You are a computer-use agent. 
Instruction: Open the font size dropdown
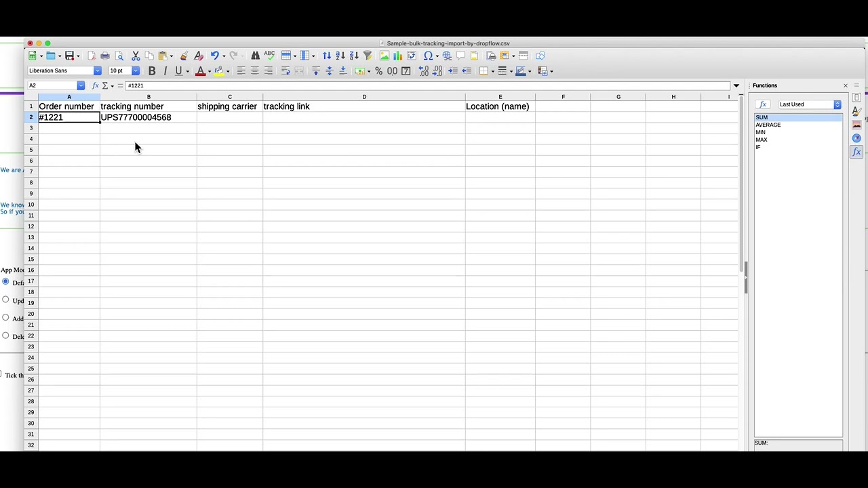135,70
